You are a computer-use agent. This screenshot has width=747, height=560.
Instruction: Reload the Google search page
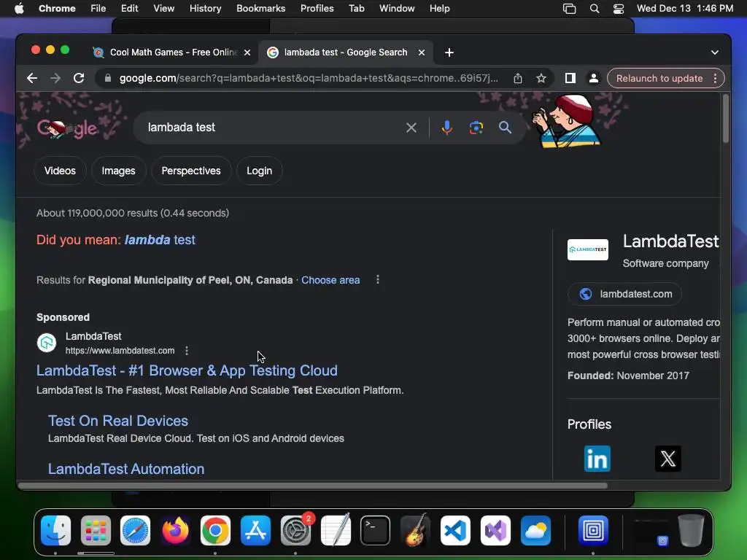[79, 78]
